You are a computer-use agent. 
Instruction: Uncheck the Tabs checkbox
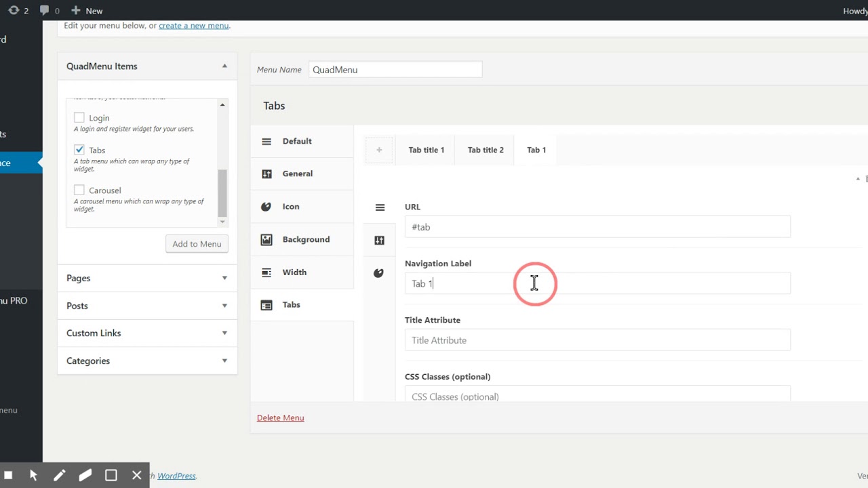click(79, 150)
